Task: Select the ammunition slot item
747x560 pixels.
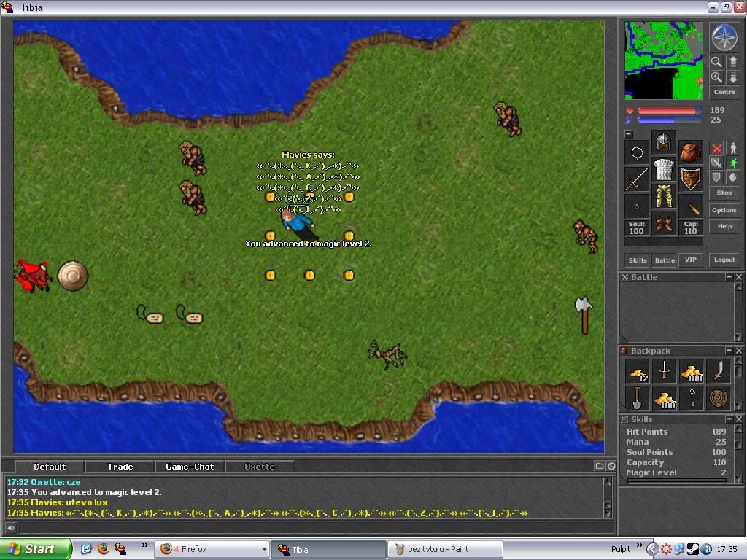Action: pyautogui.click(x=691, y=206)
